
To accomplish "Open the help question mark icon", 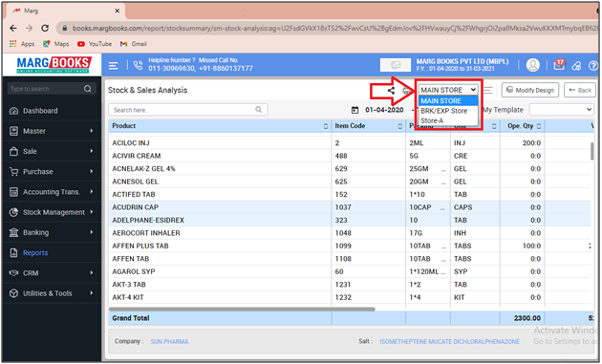I will tap(593, 66).
